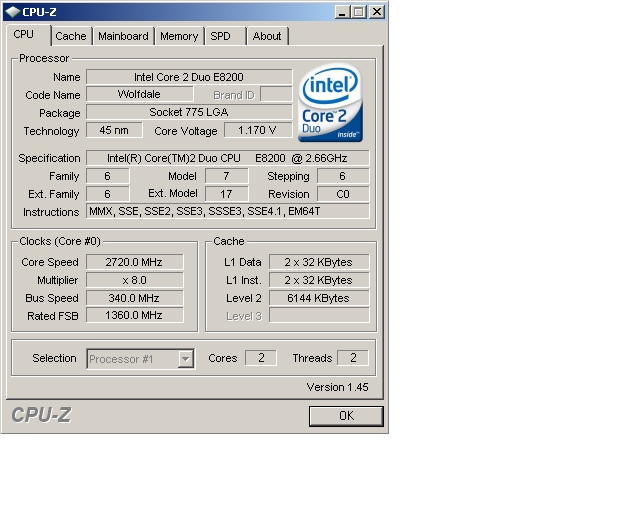Click the Stepping value 6
640x512 pixels.
pos(343,176)
